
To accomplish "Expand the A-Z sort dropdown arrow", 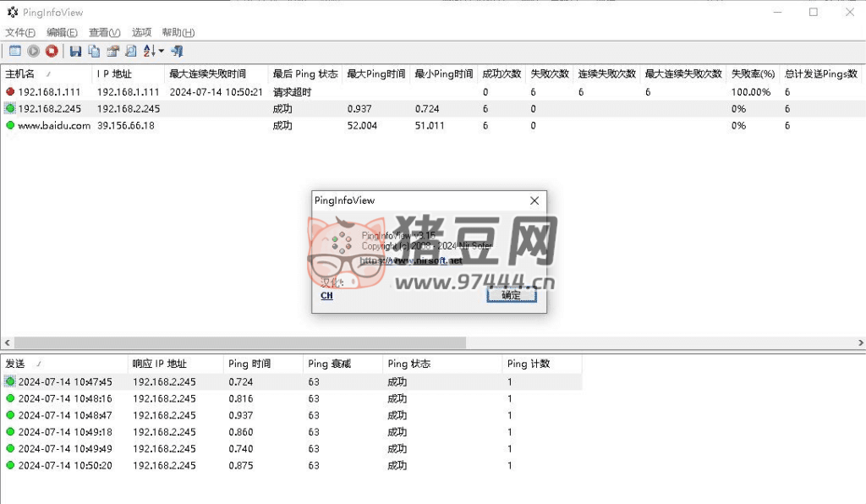I will pos(161,52).
